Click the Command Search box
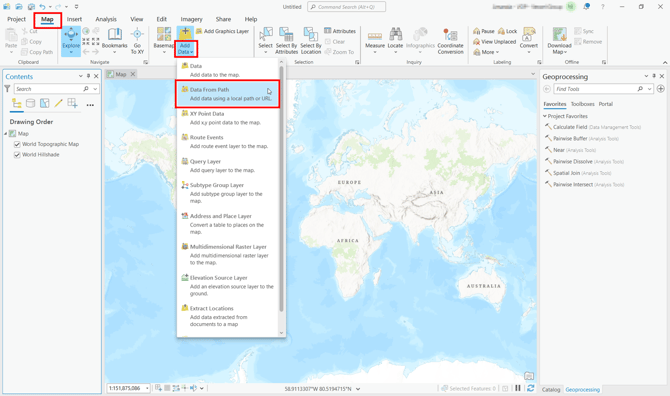The width and height of the screenshot is (670, 396). [347, 7]
